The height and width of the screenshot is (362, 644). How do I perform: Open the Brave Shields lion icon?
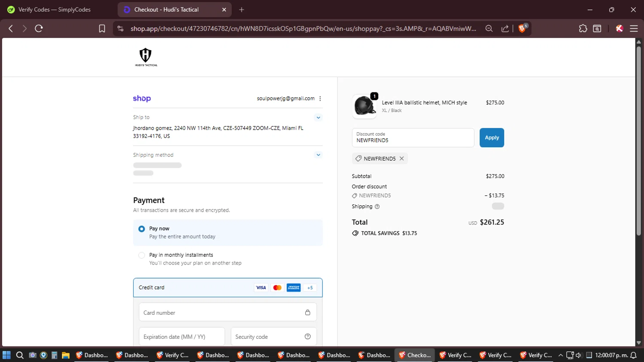tap(522, 28)
